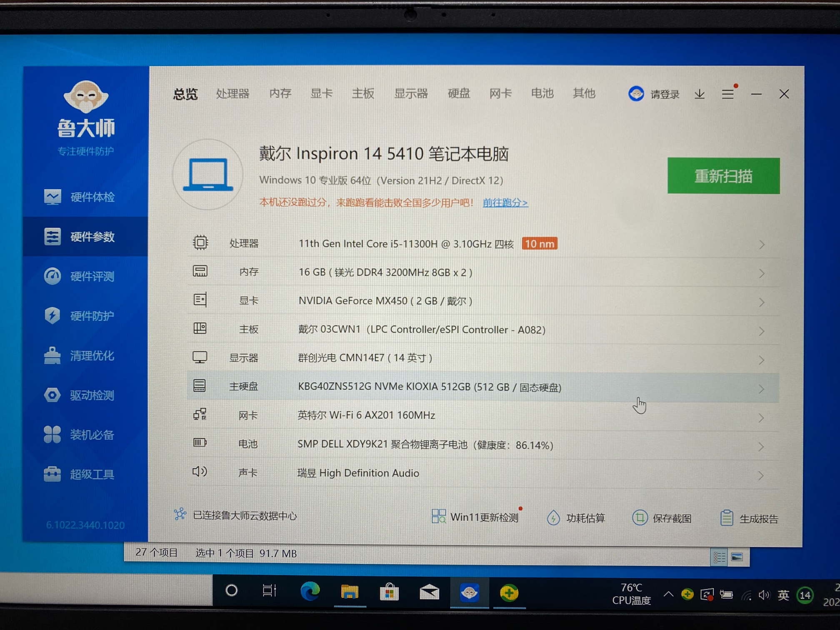
Task: Click the green 重新扫描 button
Action: (723, 176)
